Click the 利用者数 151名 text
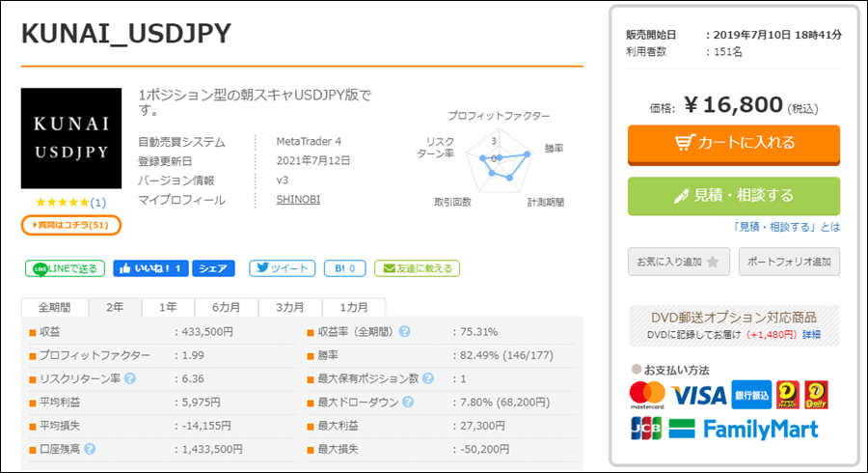 tap(684, 51)
